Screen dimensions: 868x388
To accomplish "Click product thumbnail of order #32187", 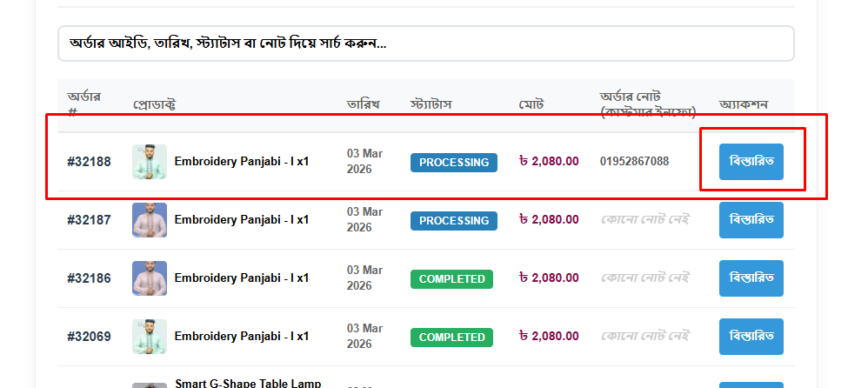I will coord(150,220).
